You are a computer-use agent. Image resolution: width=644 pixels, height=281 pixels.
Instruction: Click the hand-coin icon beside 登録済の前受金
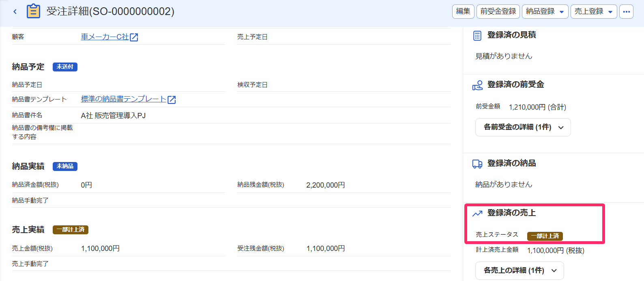[x=477, y=85]
